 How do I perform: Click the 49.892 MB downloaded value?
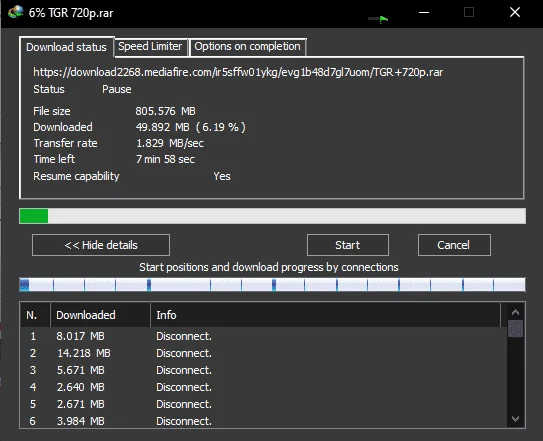point(163,127)
